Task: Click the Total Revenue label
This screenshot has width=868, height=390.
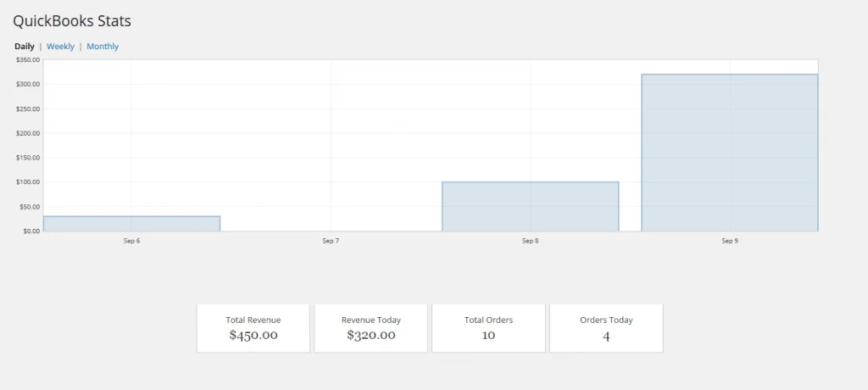Action: [x=253, y=320]
